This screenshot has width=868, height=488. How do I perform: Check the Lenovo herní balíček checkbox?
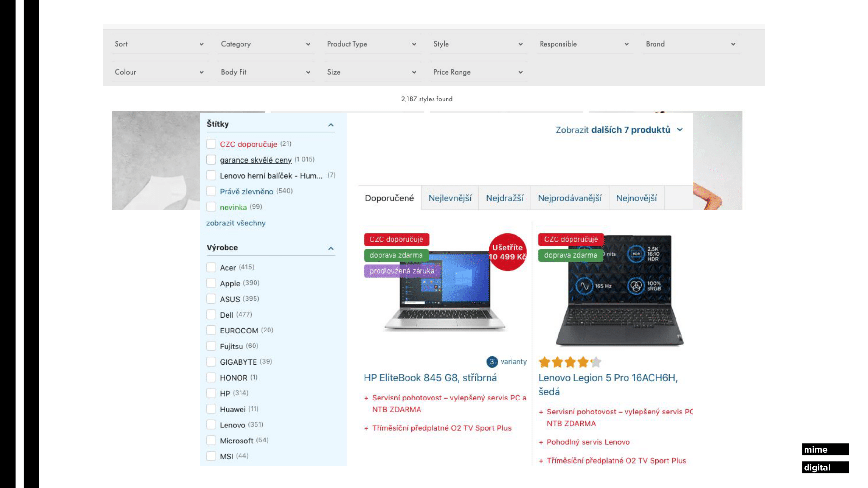211,175
